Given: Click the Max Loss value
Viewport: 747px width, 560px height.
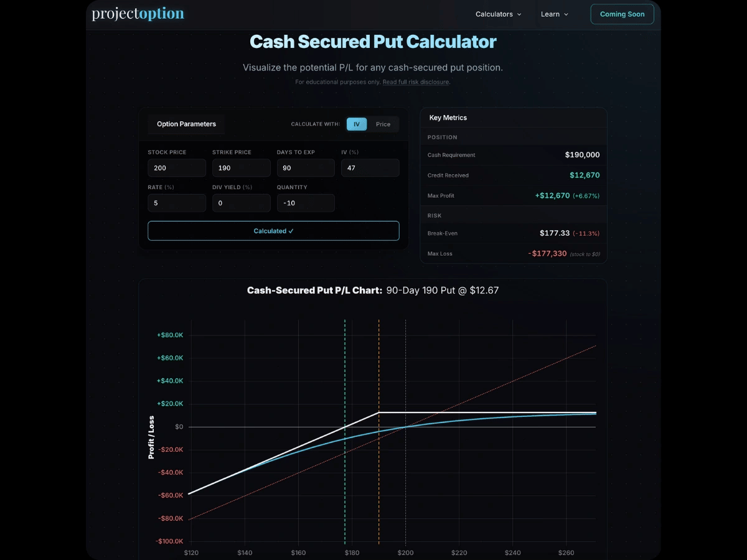Looking at the screenshot, I should tap(547, 254).
